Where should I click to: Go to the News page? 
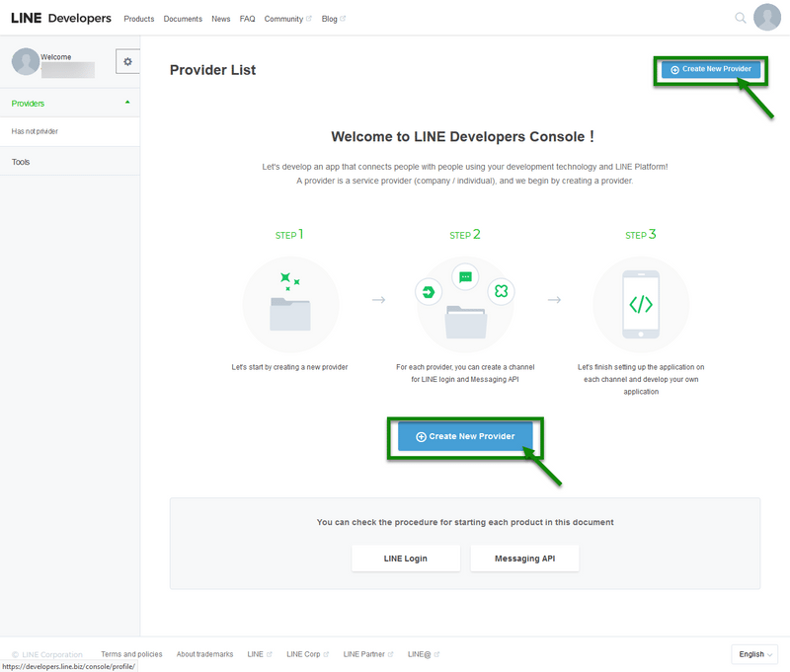coord(220,19)
